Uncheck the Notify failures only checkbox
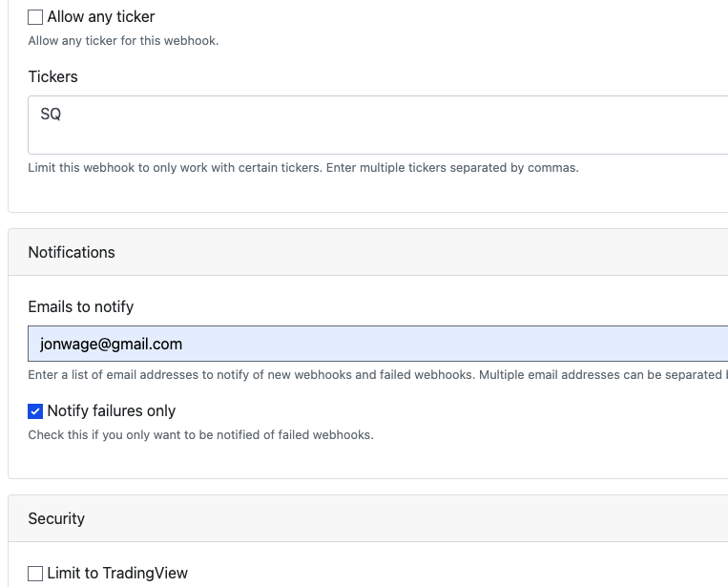Screen dimensions: 728x587 (x=35, y=411)
